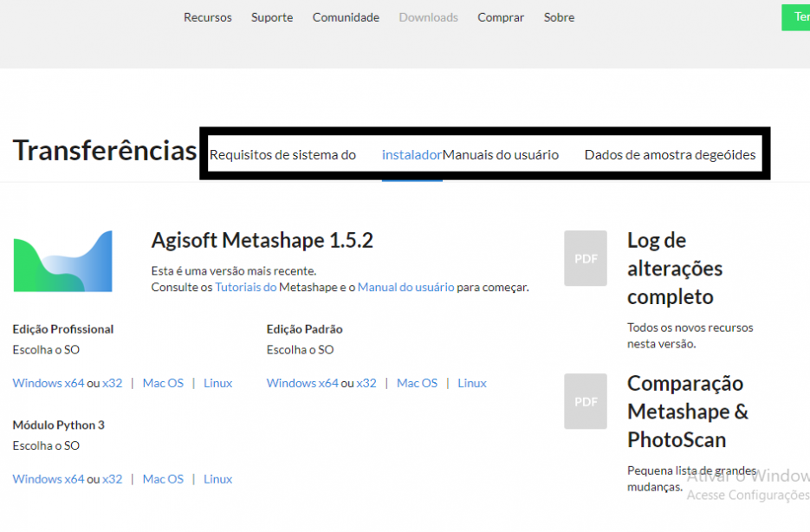Download Módulo Python 3 Windows x64
810x532 pixels.
coord(49,479)
